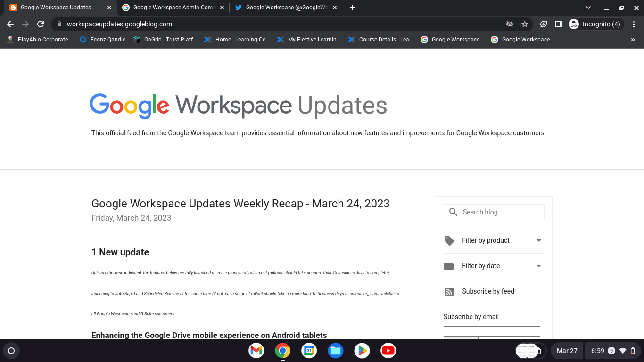
Task: Open PlayAblo Corporate bookmark
Action: [40, 40]
